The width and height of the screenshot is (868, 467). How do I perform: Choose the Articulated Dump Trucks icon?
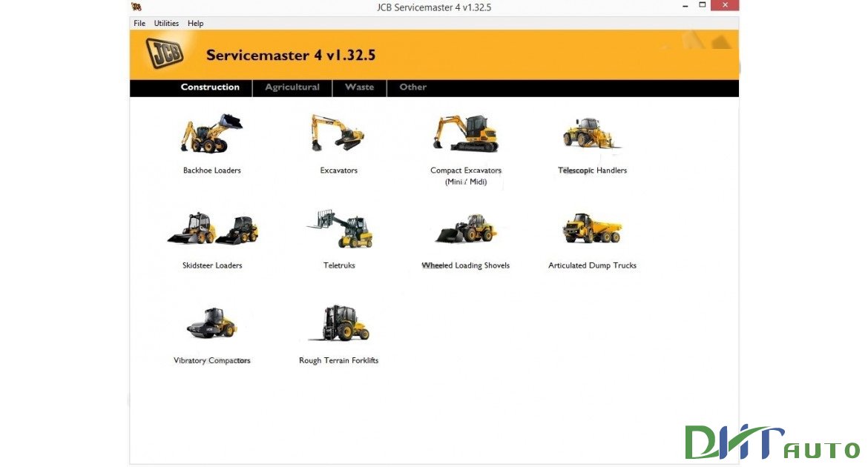[592, 228]
